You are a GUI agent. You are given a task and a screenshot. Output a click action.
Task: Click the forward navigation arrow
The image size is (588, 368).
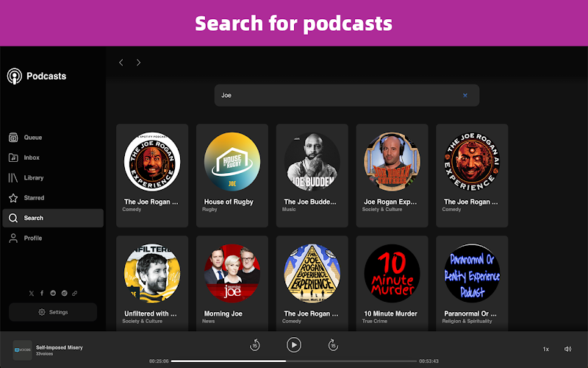point(138,63)
